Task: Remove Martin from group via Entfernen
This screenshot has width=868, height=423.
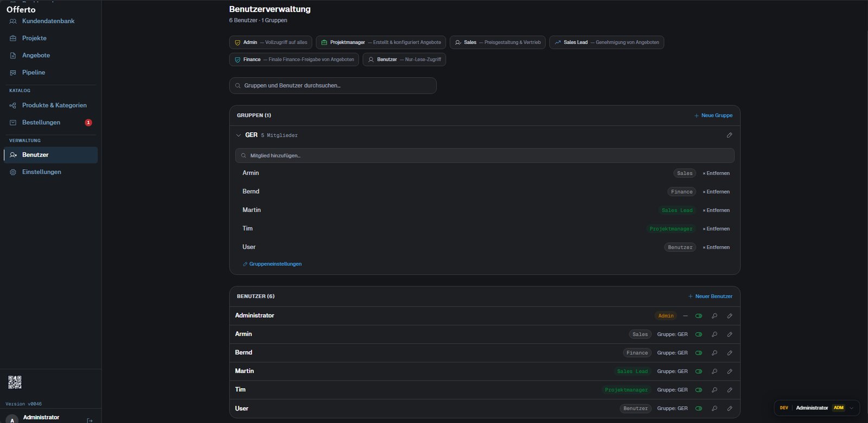Action: (x=716, y=210)
